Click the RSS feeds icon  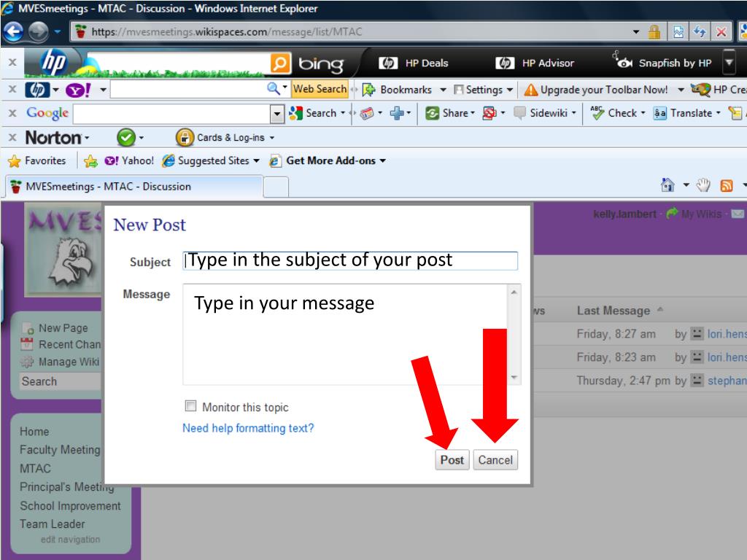point(727,185)
